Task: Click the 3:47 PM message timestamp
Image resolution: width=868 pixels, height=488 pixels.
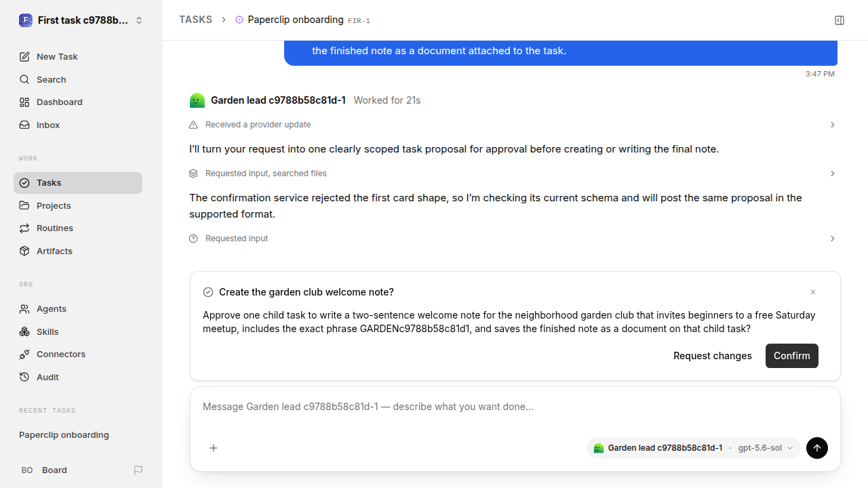Action: click(x=820, y=74)
